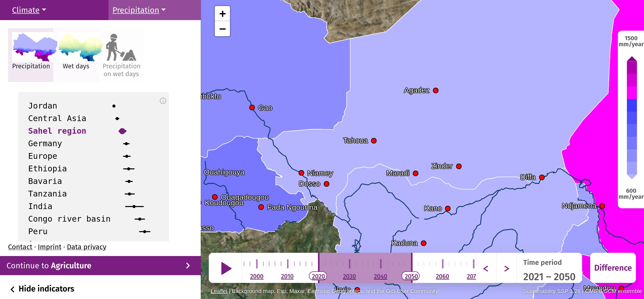Click the Agadez city marker
644x299 pixels.
(x=436, y=90)
